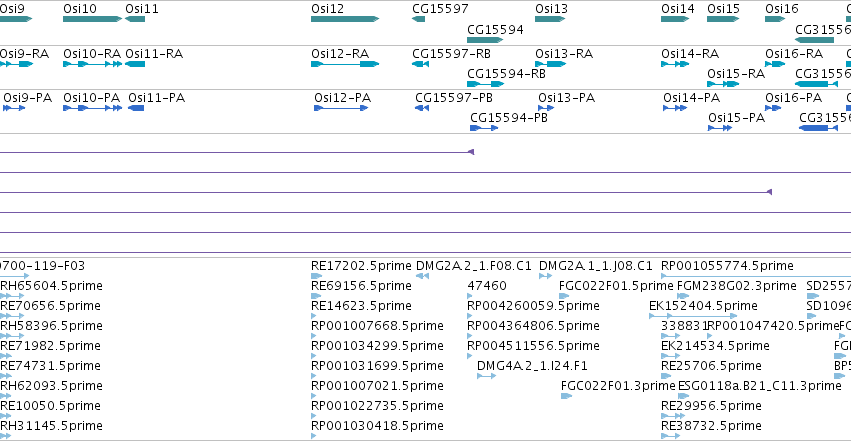Click the RE17202.5prime EST label
This screenshot has width=851, height=441.
(x=361, y=266)
